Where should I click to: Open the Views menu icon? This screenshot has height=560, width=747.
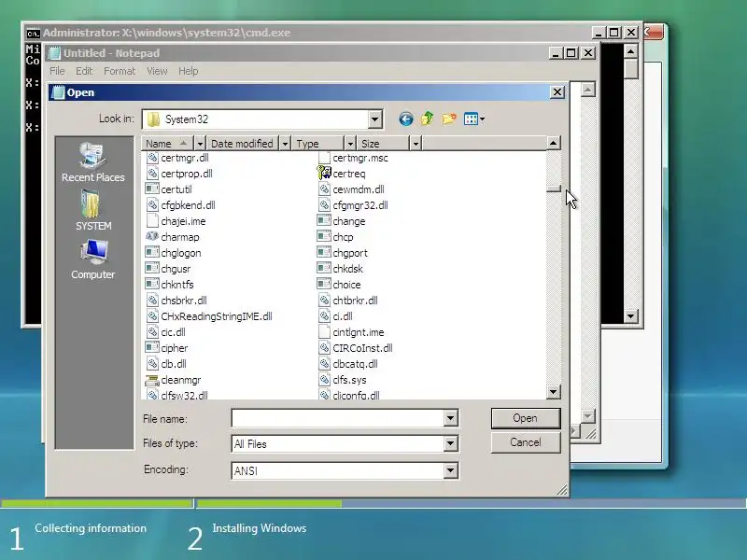tap(474, 119)
